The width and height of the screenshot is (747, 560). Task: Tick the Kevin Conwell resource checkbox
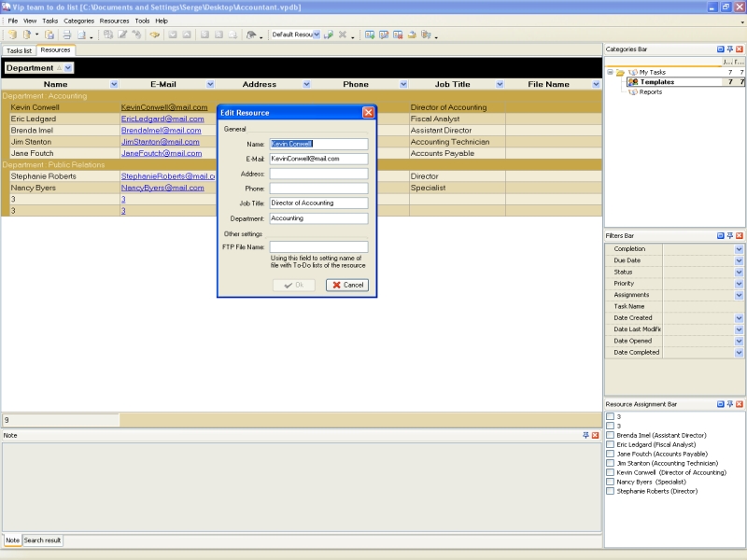point(610,472)
